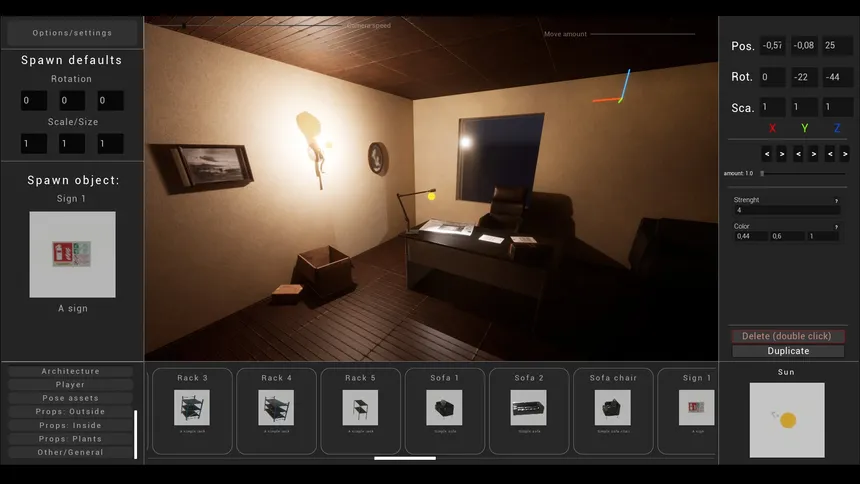This screenshot has height=484, width=860.
Task: Click second spawn Scale/Size field
Action: (x=72, y=144)
